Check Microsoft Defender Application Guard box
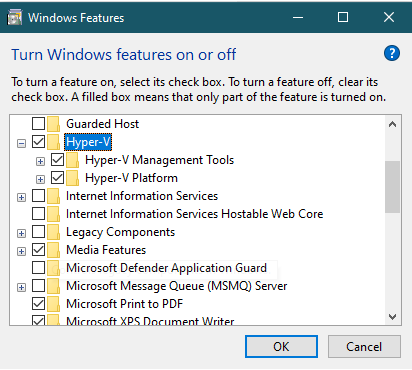 pyautogui.click(x=39, y=268)
